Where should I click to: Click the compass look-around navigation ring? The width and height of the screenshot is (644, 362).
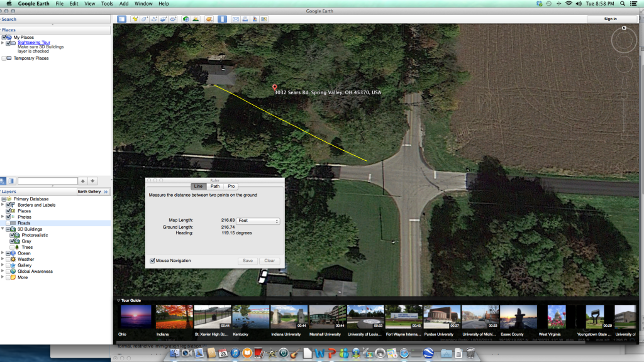(x=623, y=40)
